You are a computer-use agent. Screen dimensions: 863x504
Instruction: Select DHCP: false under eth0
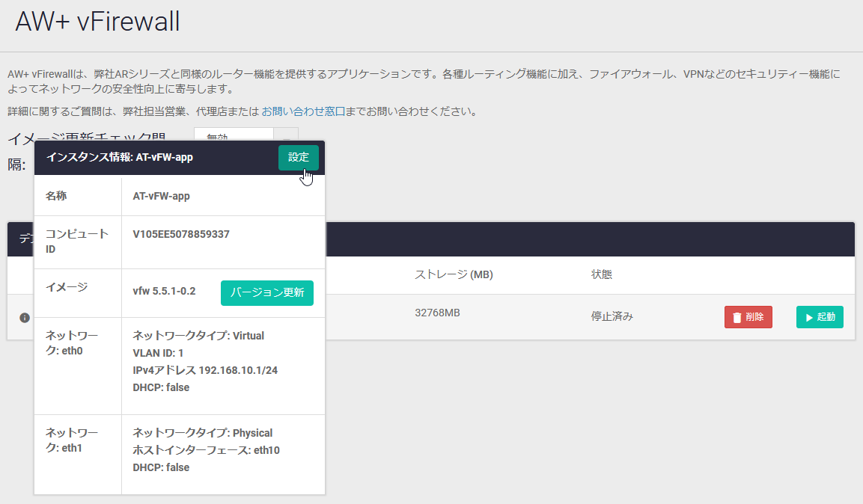click(x=161, y=387)
